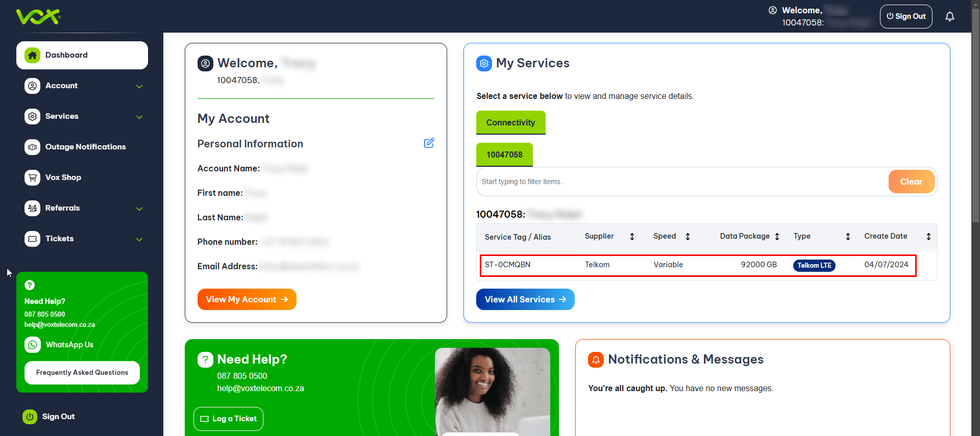
Task: Sort services by Create Date
Action: click(928, 237)
